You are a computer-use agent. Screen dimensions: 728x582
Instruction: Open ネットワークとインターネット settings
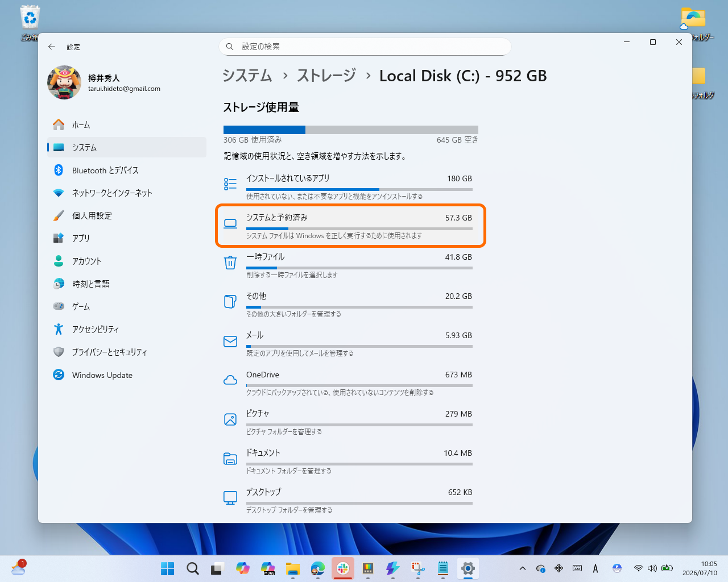pyautogui.click(x=127, y=193)
